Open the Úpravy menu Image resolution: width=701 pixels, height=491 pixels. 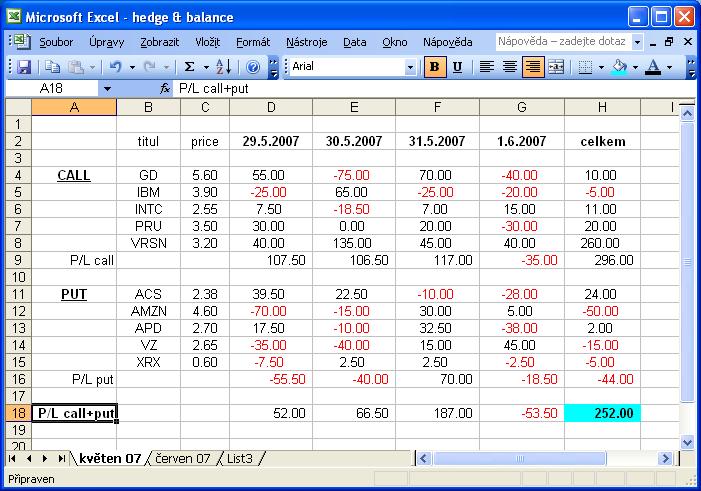(106, 42)
